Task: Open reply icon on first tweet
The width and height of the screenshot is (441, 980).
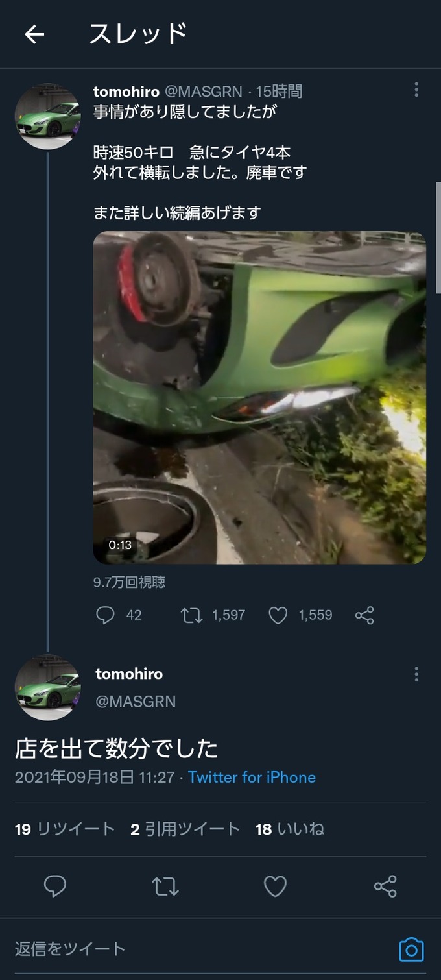Action: [x=105, y=615]
